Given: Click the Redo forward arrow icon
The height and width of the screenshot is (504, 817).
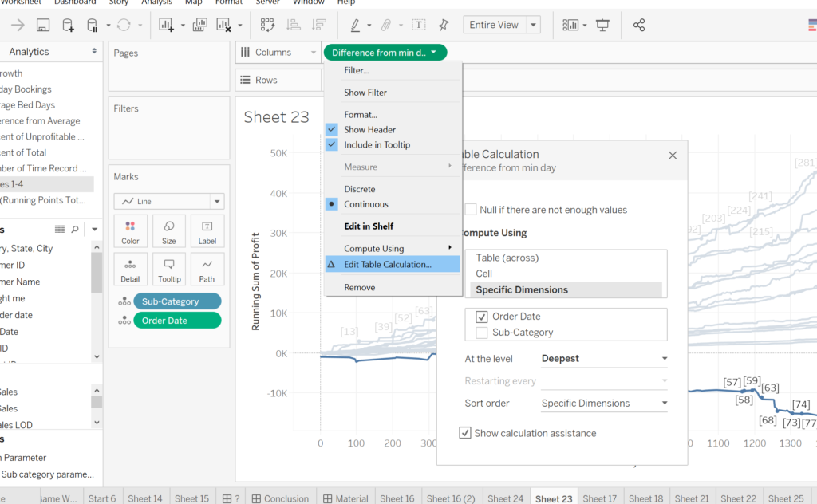Looking at the screenshot, I should [18, 25].
